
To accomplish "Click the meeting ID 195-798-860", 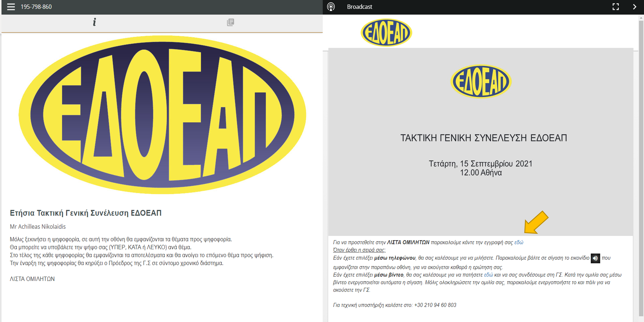I will (x=36, y=7).
